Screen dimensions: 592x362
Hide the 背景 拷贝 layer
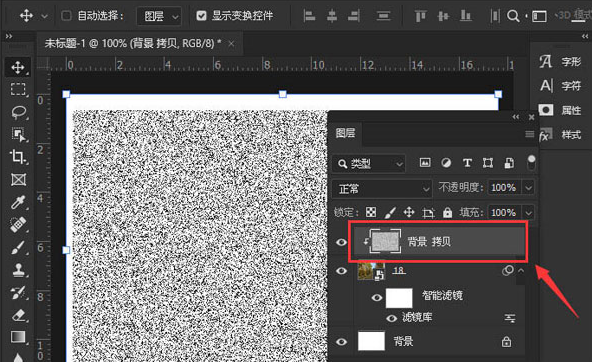coord(341,242)
